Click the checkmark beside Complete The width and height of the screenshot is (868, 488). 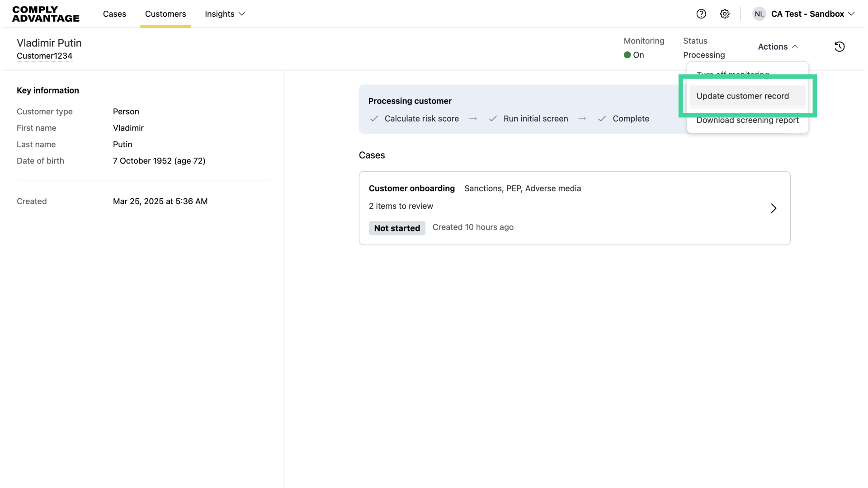[x=602, y=118]
